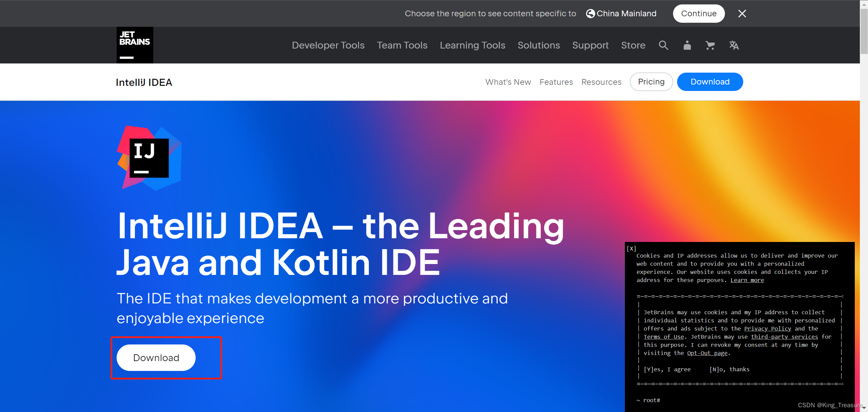
Task: Open the Team Tools menu
Action: pyautogui.click(x=402, y=45)
